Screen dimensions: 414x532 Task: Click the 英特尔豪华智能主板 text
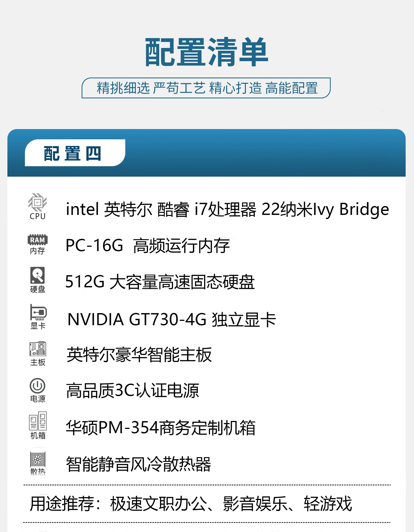click(139, 355)
